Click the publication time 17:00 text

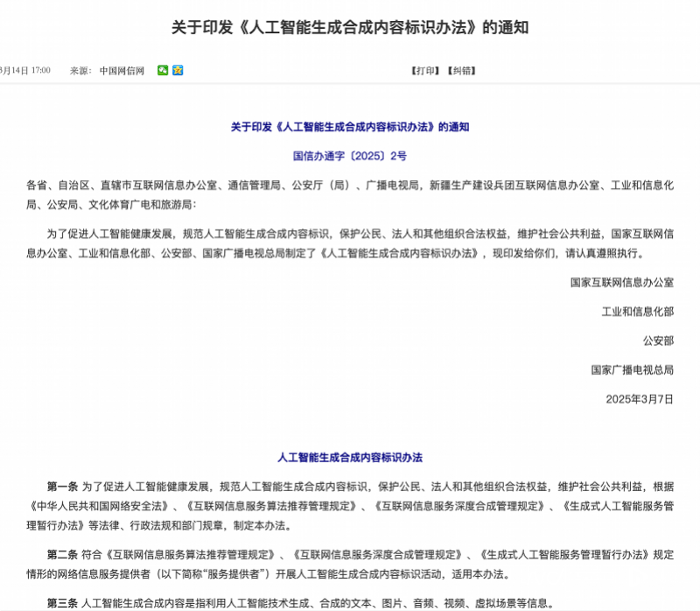point(40,70)
